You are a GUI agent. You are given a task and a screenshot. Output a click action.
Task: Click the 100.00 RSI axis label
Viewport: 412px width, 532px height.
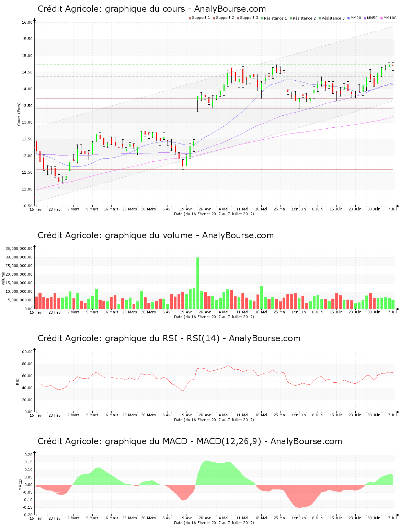[x=26, y=352]
